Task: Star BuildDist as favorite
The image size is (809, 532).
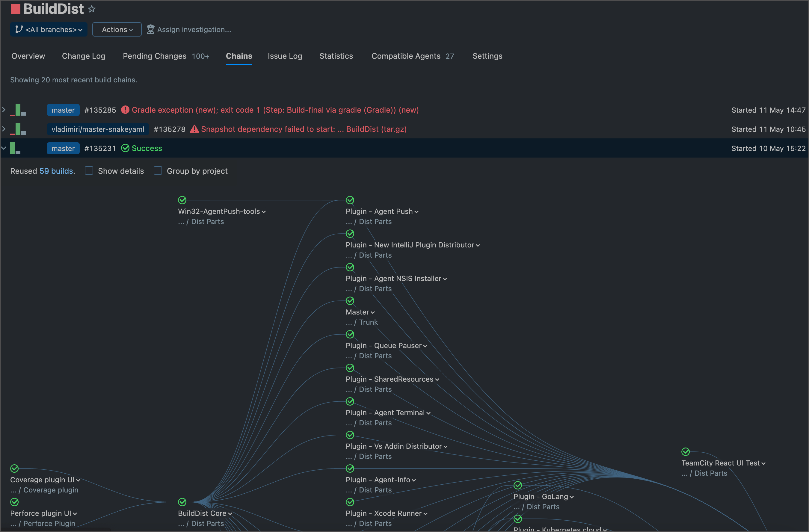Action: [91, 9]
